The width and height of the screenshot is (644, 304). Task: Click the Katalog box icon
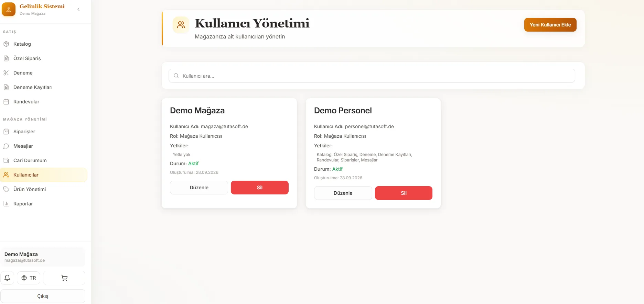(6, 44)
